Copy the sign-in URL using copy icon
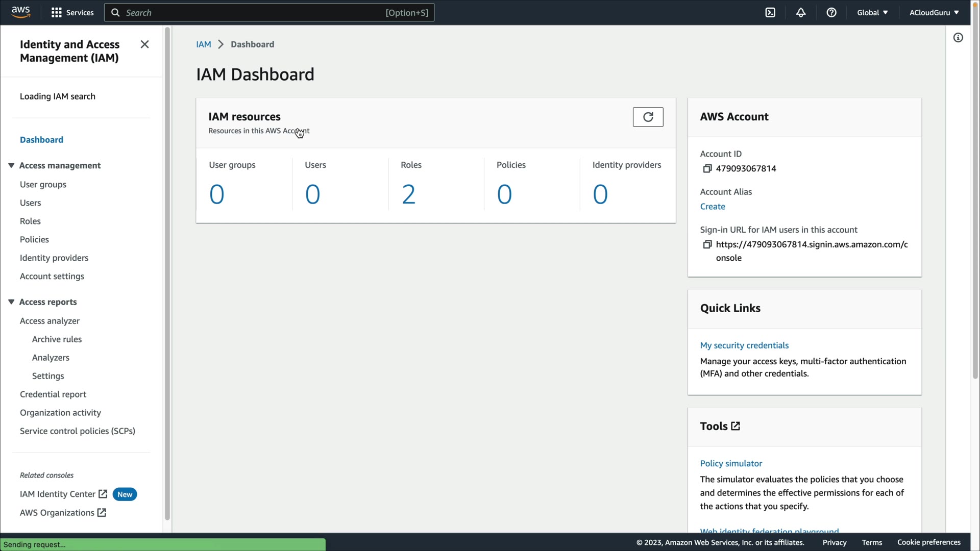 tap(707, 245)
